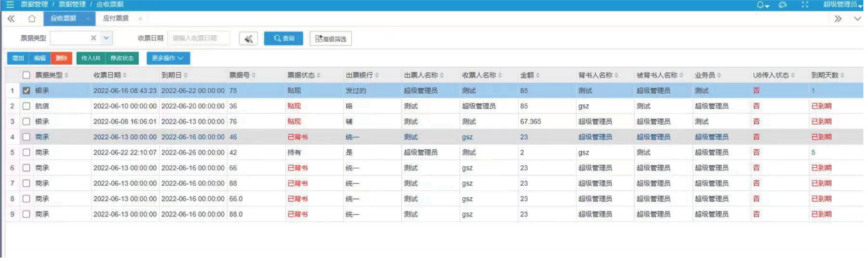Screen dimensions: 868x261
Task: Sort by 出票银行 column arrows
Action: click(377, 75)
